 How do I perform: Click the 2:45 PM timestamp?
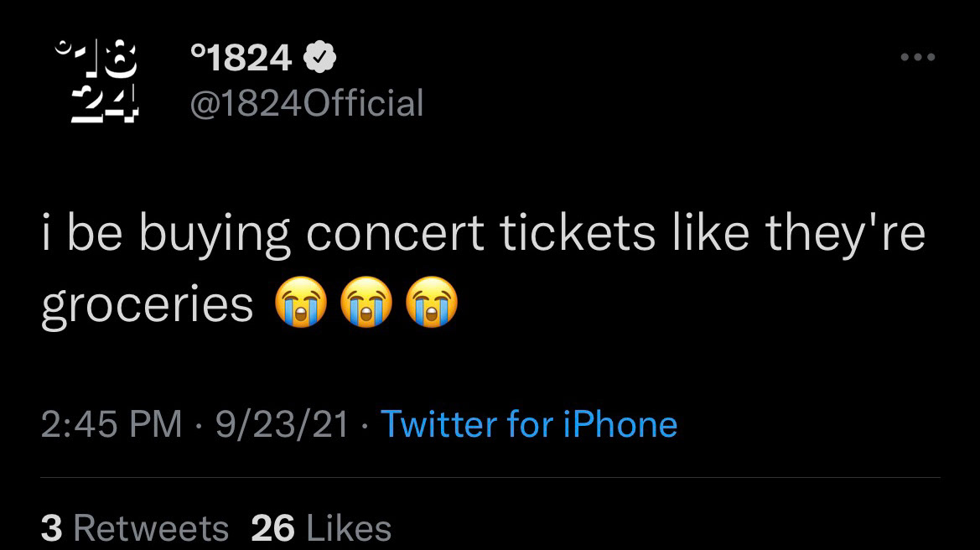tap(111, 424)
